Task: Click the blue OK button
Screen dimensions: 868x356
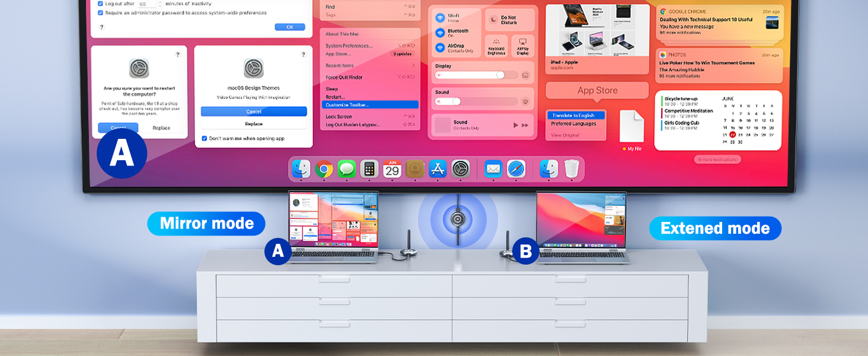Action: pyautogui.click(x=290, y=27)
